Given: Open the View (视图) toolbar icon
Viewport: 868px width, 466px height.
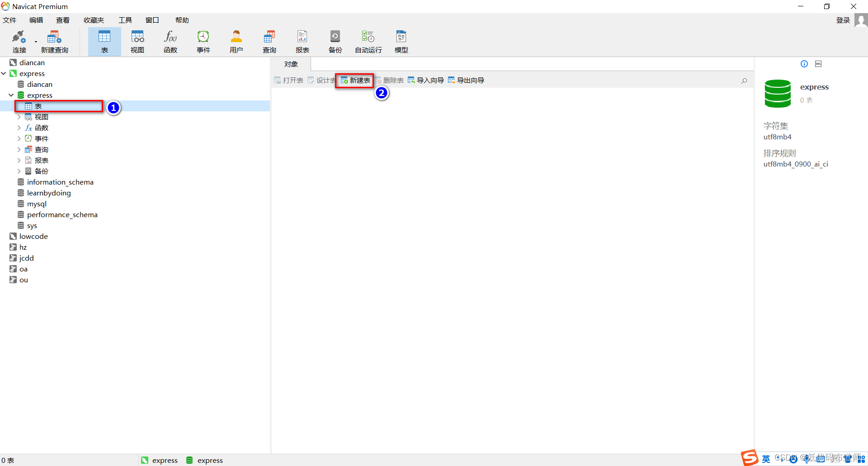Looking at the screenshot, I should click(137, 42).
